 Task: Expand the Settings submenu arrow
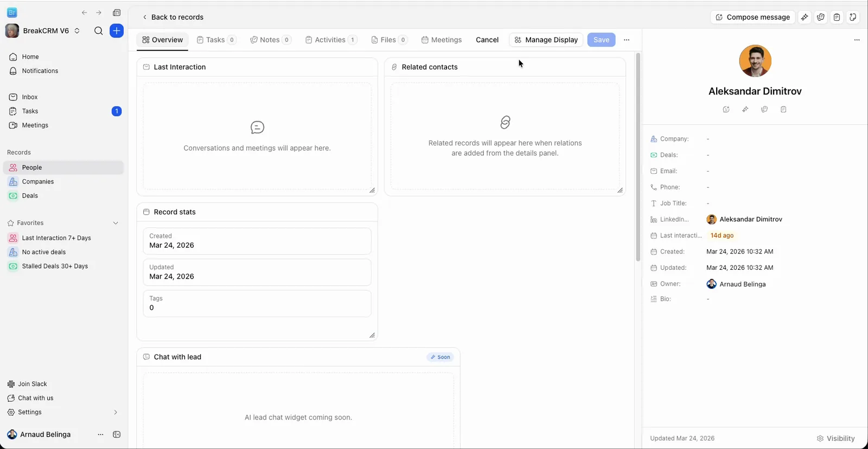[116, 412]
